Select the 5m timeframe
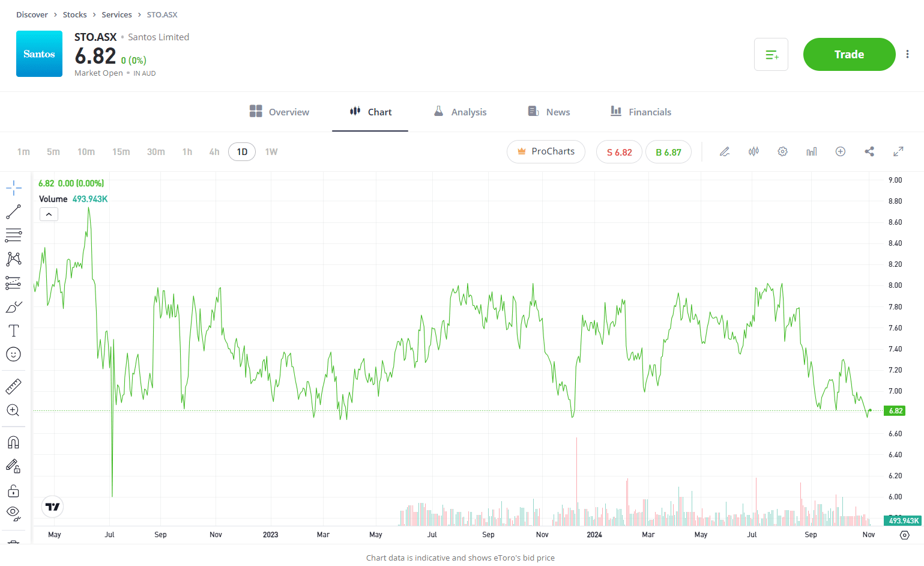The image size is (924, 566). click(53, 152)
